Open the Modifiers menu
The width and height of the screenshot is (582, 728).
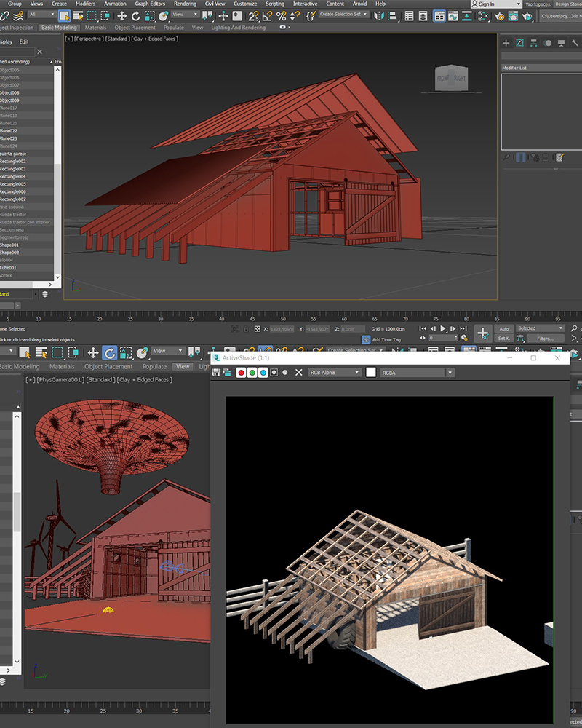point(85,4)
